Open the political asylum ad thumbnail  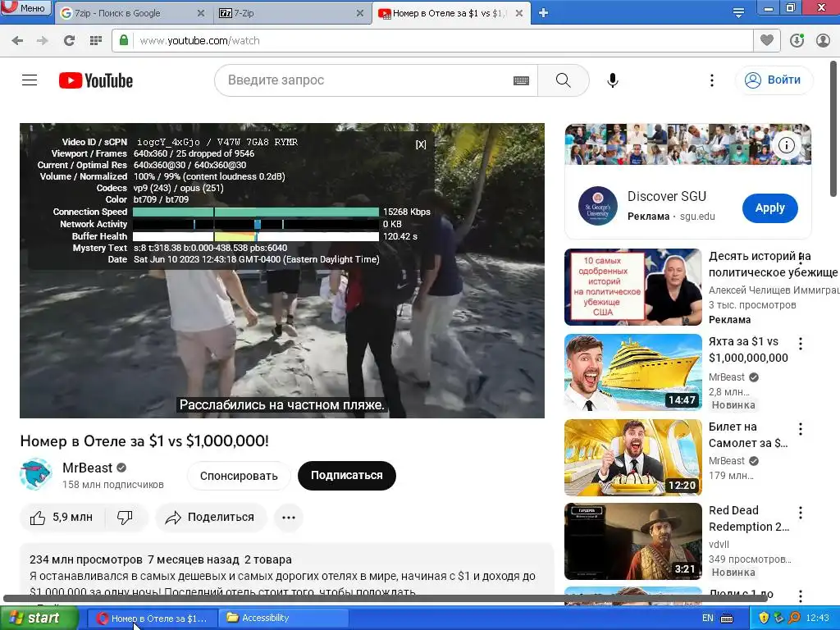point(632,287)
